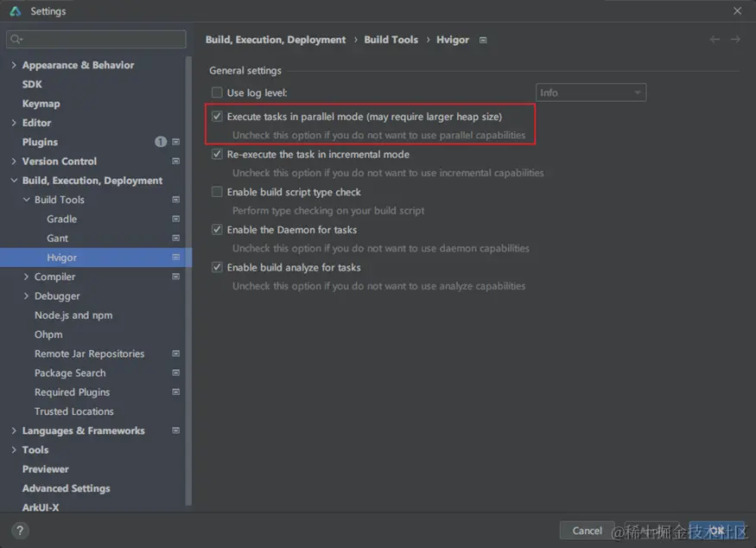Expand the Compiler chevron

coord(26,277)
